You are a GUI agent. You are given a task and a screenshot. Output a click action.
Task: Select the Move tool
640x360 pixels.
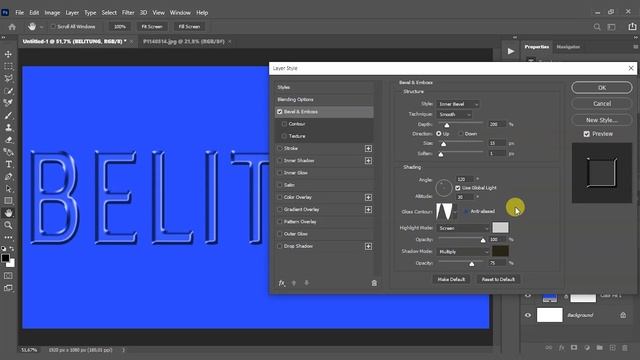pyautogui.click(x=8, y=54)
